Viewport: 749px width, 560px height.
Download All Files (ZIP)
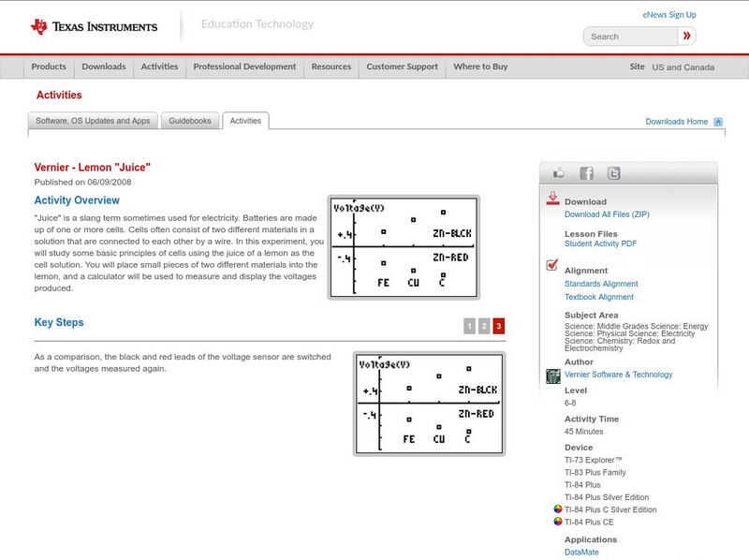tap(608, 213)
